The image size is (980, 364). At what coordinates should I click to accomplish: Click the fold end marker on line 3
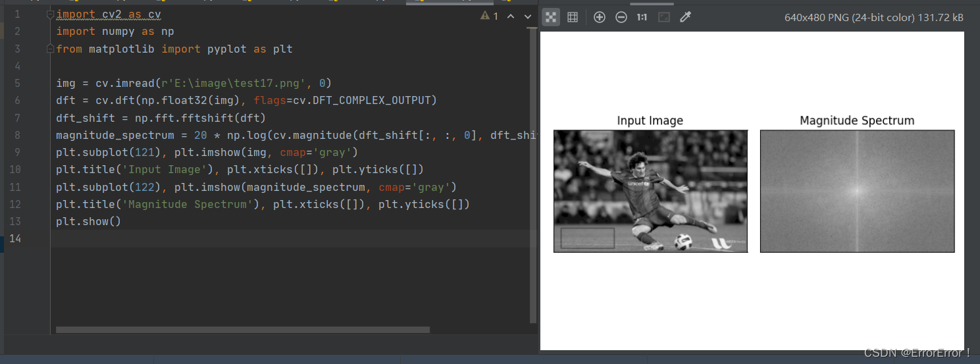(x=51, y=49)
